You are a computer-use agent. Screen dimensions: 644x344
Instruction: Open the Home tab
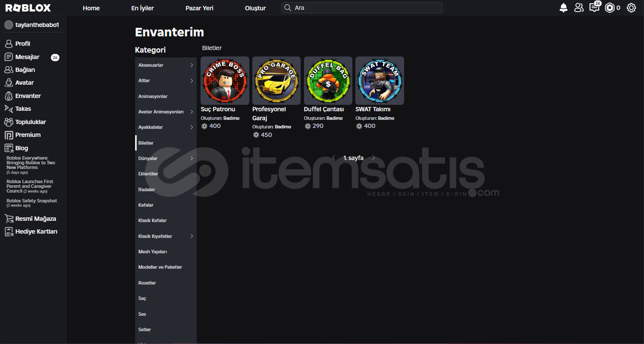pos(91,8)
